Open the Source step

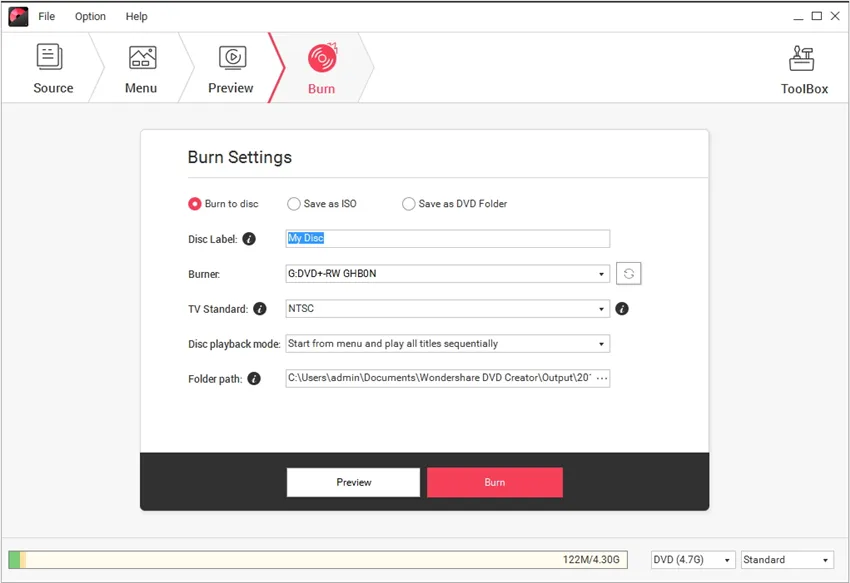[52, 67]
